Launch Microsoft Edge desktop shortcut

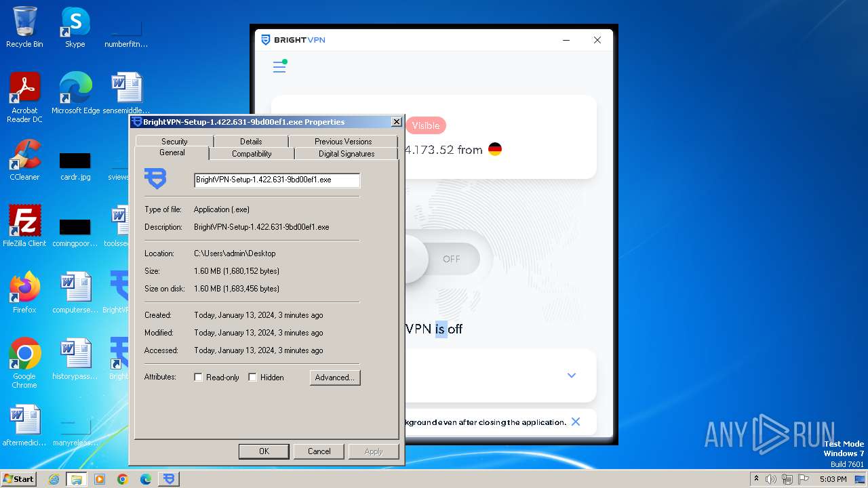pos(75,94)
